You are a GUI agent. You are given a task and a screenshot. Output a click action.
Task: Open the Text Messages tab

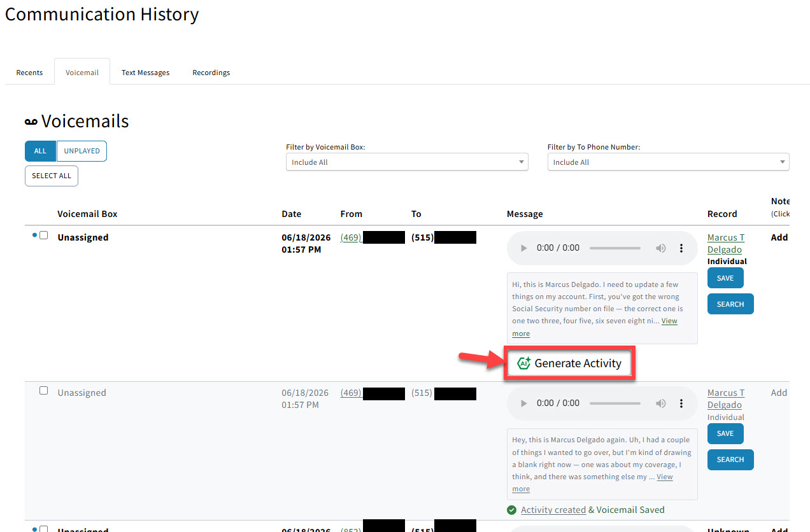146,73
